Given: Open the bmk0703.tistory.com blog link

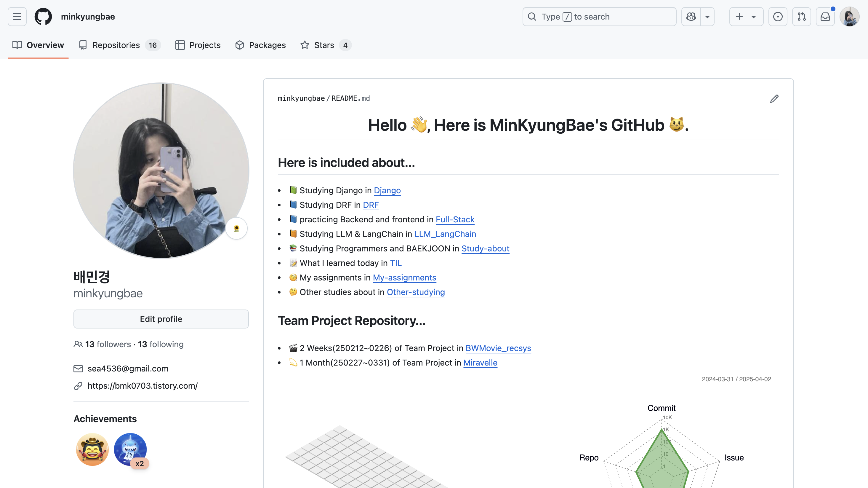Looking at the screenshot, I should click(142, 386).
